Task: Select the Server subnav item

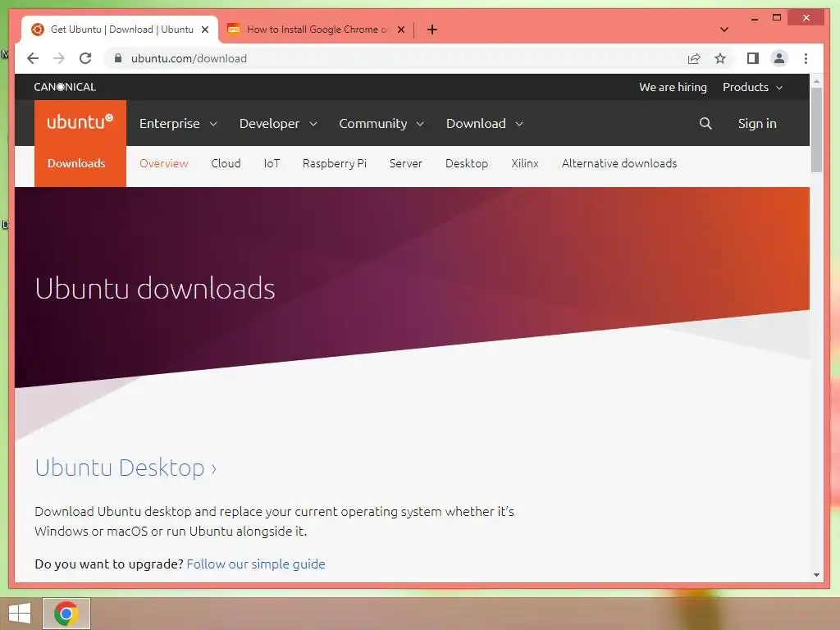Action: point(405,163)
